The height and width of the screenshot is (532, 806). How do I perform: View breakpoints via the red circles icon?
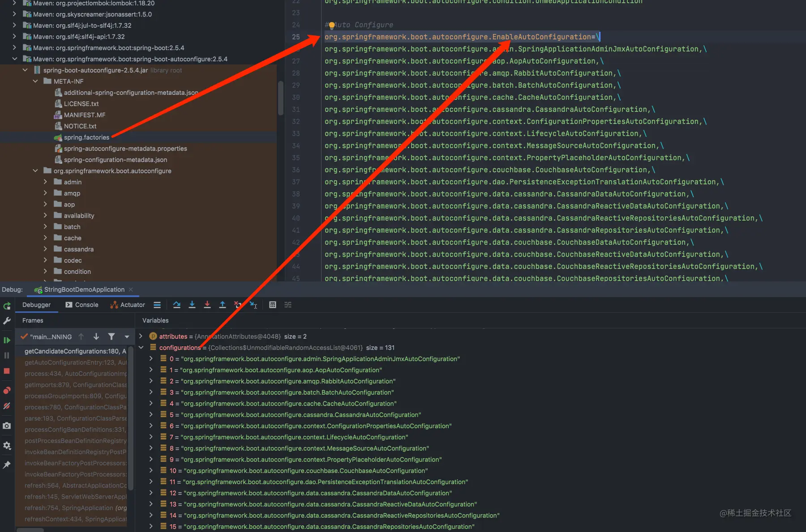tap(7, 391)
